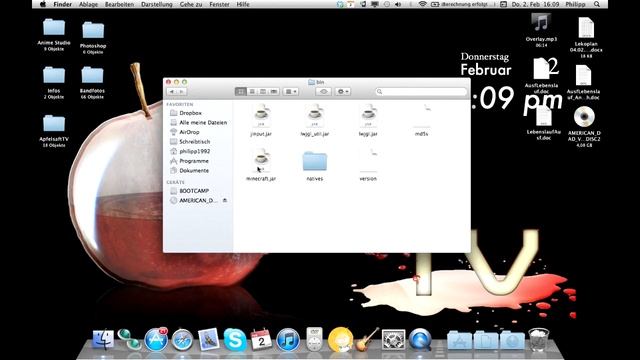The image size is (640, 360).
Task: Select Overlay.mp3 file on desktop
Action: point(541,31)
